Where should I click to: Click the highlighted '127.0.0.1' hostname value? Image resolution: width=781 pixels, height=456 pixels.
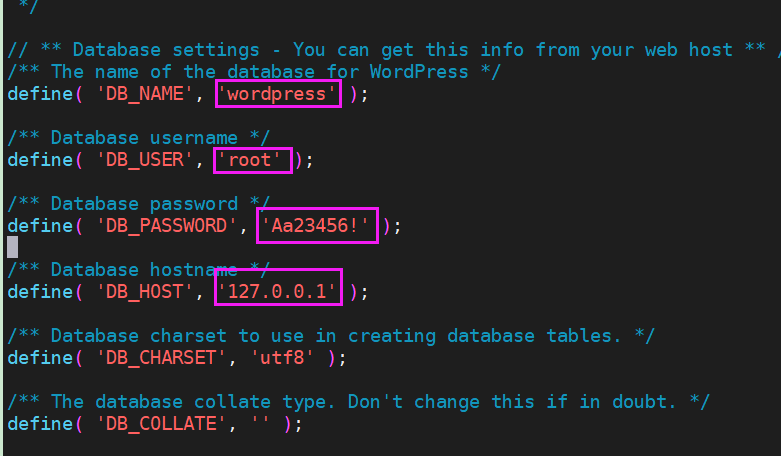click(278, 292)
